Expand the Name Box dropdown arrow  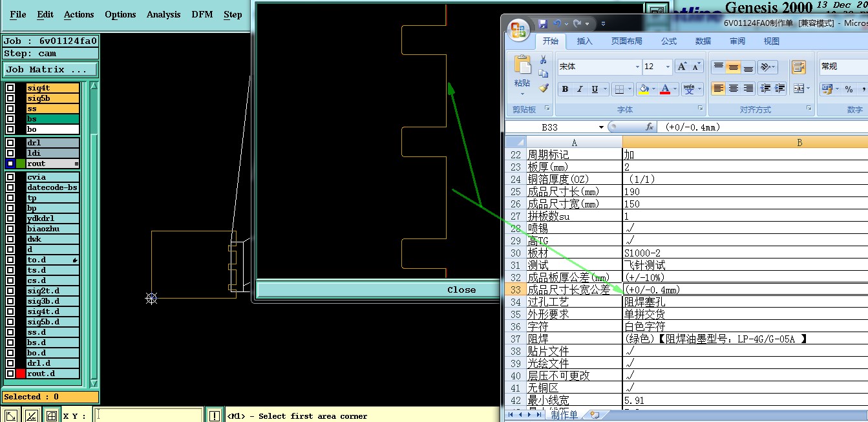601,127
